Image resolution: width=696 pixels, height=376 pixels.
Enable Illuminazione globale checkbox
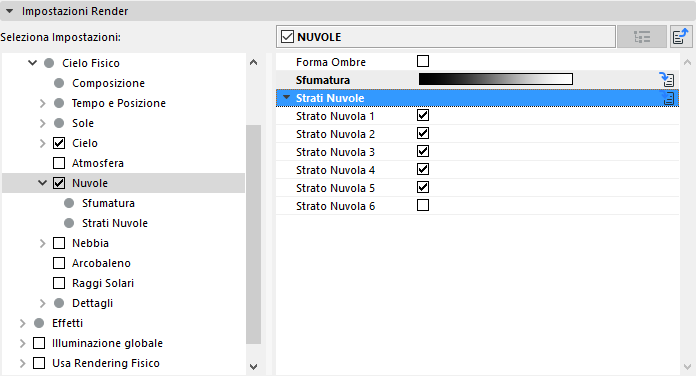pyautogui.click(x=39, y=343)
